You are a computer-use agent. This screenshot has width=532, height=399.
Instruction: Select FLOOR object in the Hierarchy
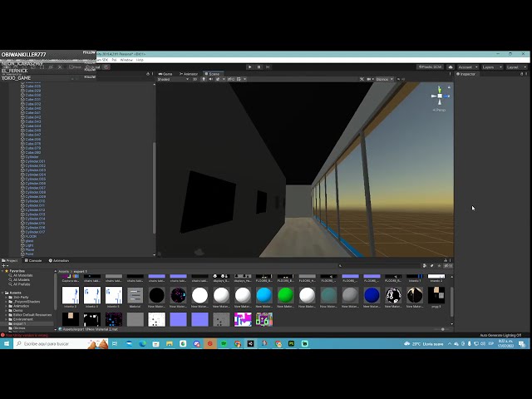pyautogui.click(x=31, y=236)
